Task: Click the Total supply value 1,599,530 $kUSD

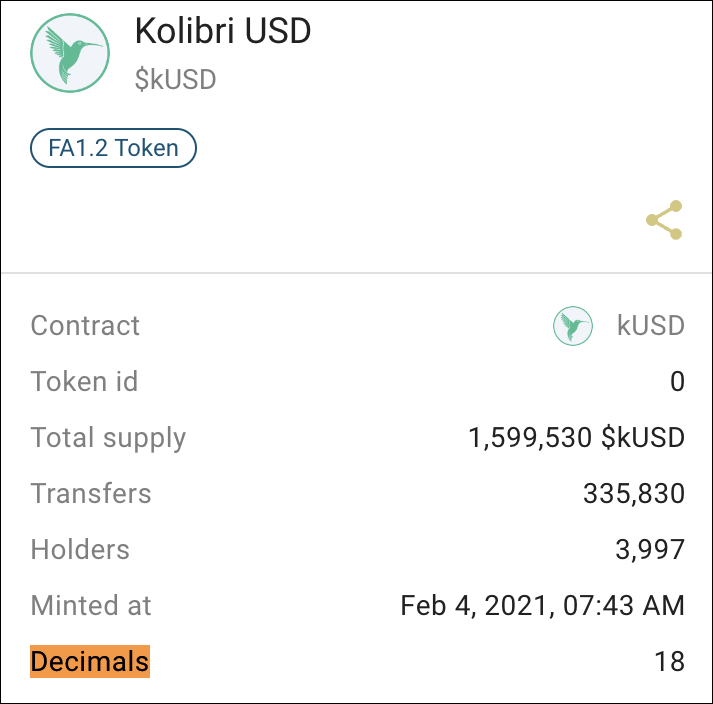Action: (x=576, y=438)
